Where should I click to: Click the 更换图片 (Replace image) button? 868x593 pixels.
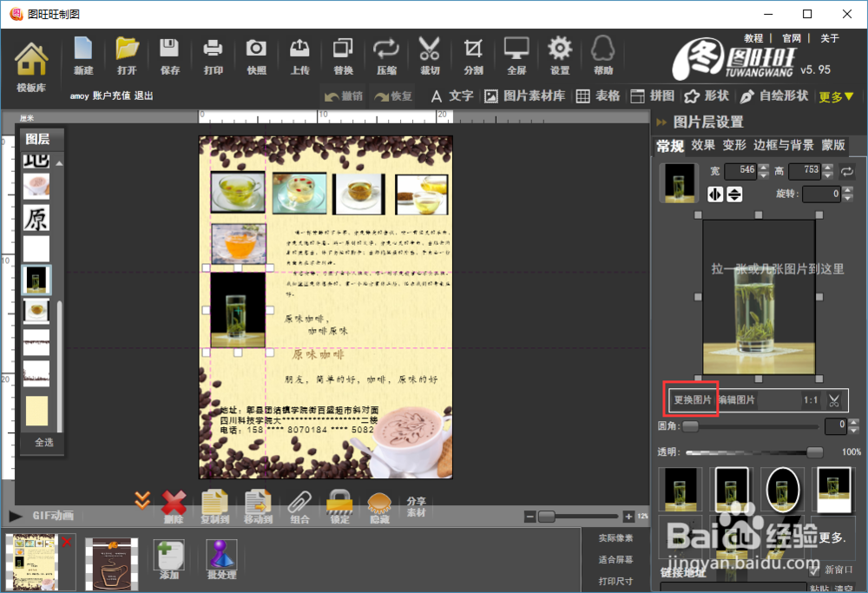click(x=692, y=399)
